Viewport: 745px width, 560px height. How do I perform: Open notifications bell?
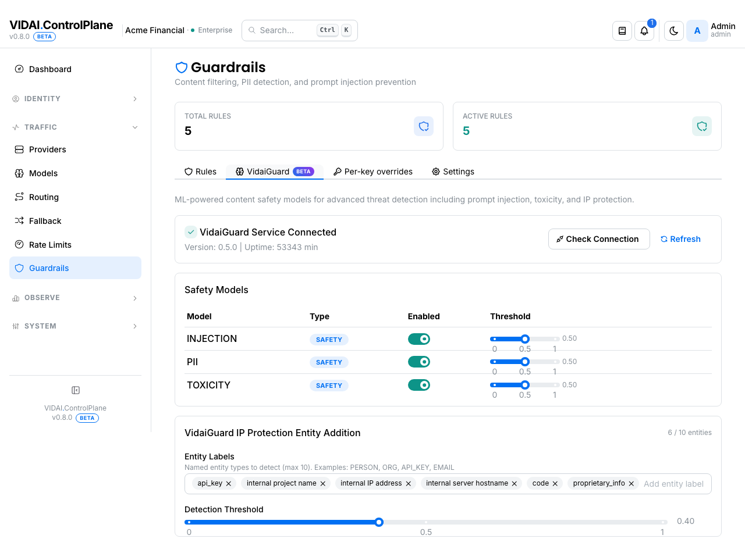point(644,31)
